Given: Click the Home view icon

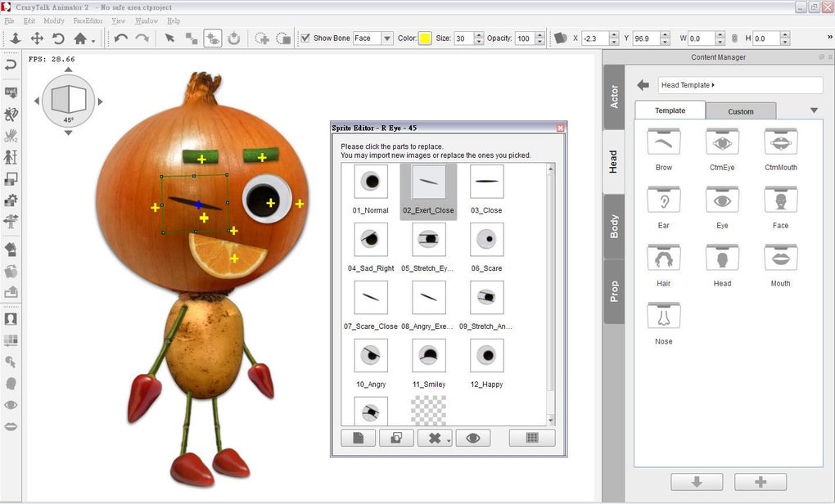Looking at the screenshot, I should 80,38.
